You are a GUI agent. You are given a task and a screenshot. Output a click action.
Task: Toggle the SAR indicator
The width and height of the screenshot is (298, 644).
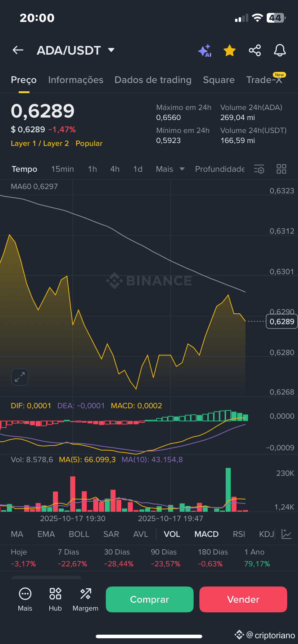tap(111, 534)
